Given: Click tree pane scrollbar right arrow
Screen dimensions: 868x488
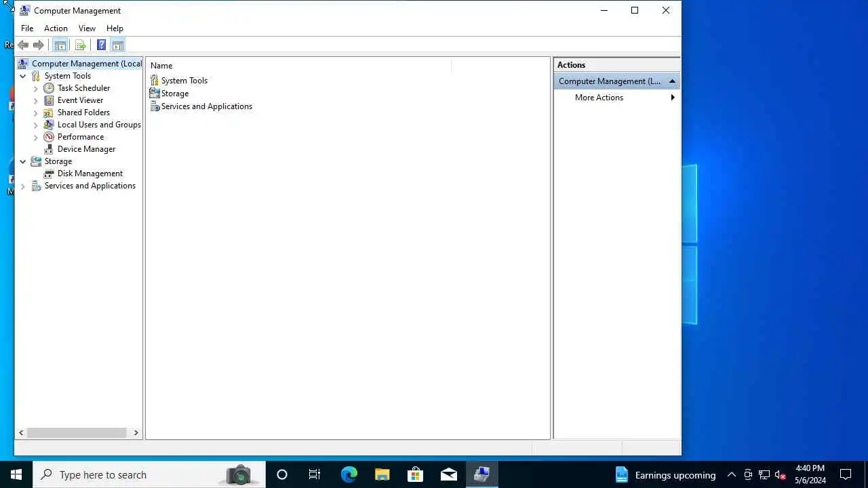Looking at the screenshot, I should click(x=136, y=432).
